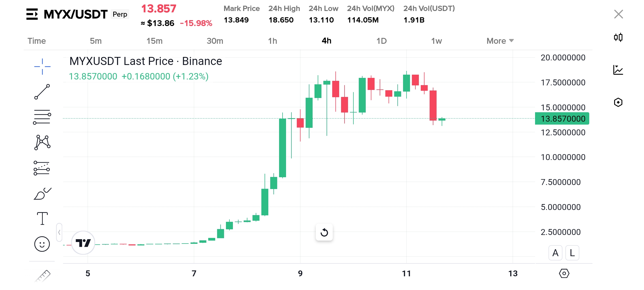Select the text annotation tool
644x290 pixels.
tap(42, 218)
